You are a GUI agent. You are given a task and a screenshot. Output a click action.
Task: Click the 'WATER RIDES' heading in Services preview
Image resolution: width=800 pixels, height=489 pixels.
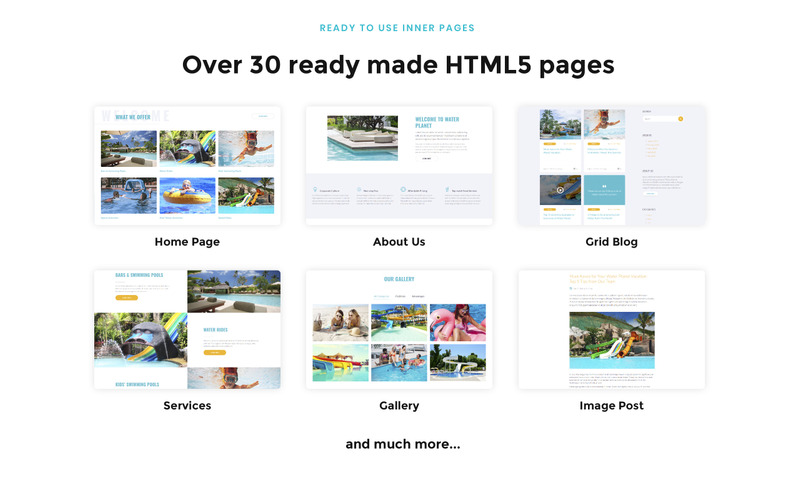[215, 330]
